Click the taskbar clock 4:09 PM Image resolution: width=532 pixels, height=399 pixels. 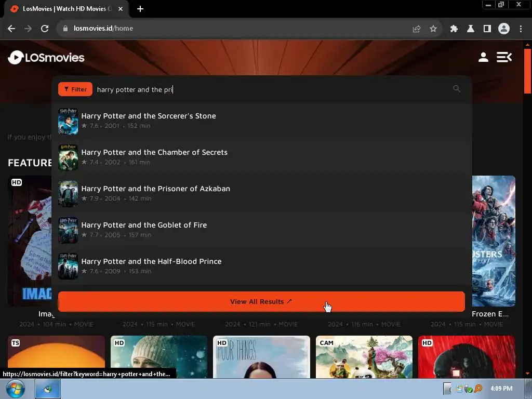(501, 389)
